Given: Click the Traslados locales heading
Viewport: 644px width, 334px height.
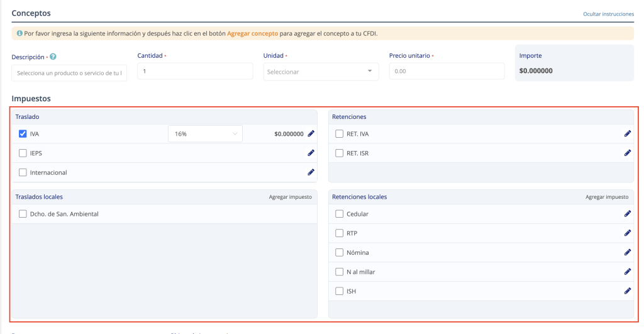Looking at the screenshot, I should [39, 197].
